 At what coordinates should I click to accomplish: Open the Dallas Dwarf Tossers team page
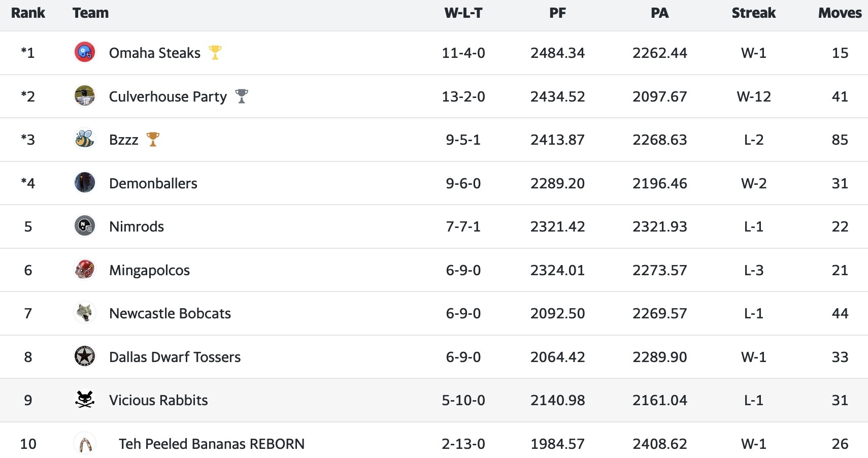point(174,357)
